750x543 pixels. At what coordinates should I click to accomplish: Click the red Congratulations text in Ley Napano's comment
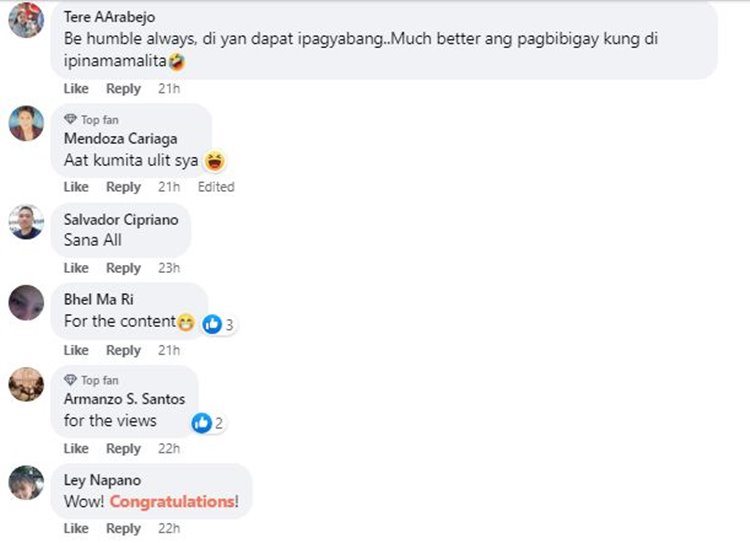(172, 501)
